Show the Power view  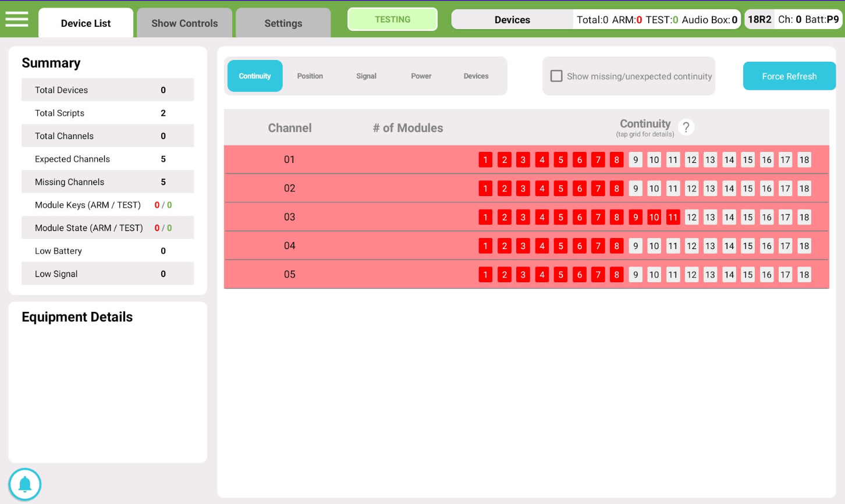pyautogui.click(x=421, y=76)
